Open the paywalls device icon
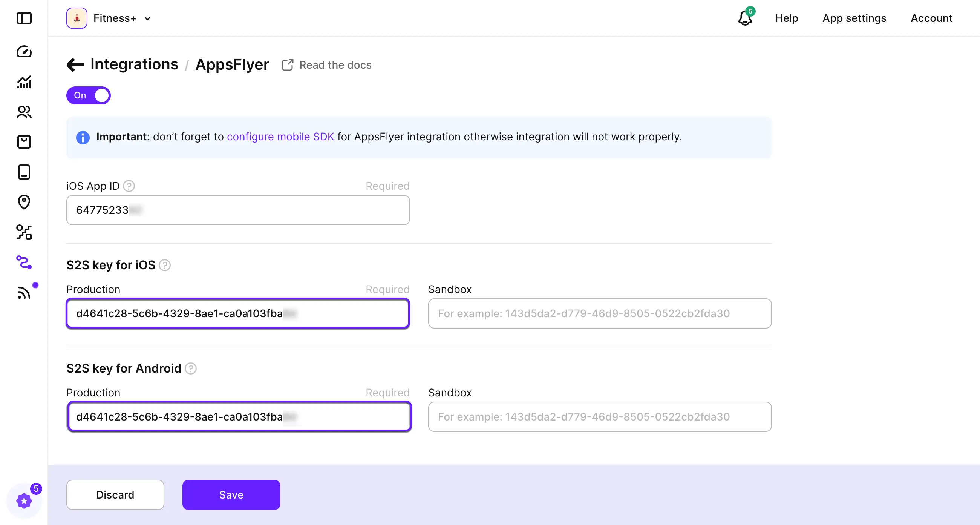The height and width of the screenshot is (525, 980). [24, 172]
